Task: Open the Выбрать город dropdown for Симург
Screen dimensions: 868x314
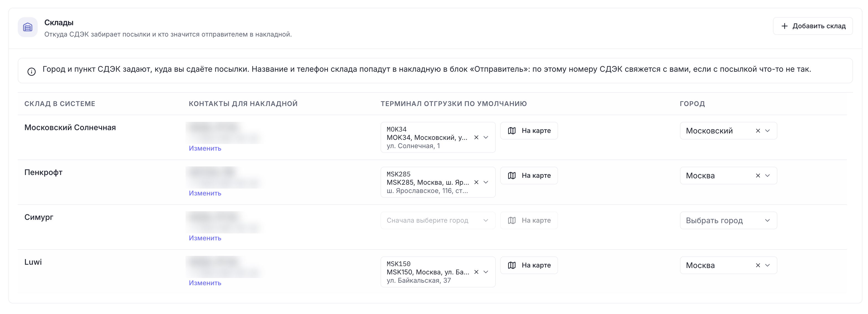Action: [x=728, y=220]
